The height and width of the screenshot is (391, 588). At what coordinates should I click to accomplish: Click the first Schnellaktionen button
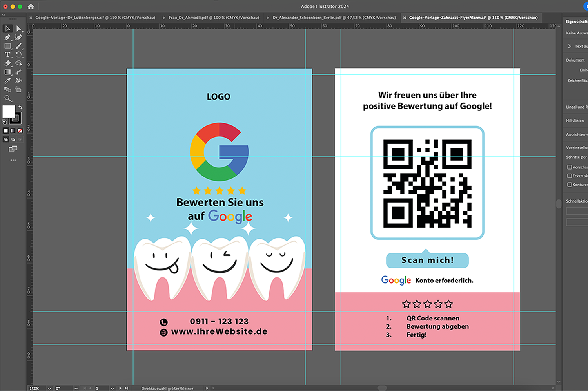(577, 211)
